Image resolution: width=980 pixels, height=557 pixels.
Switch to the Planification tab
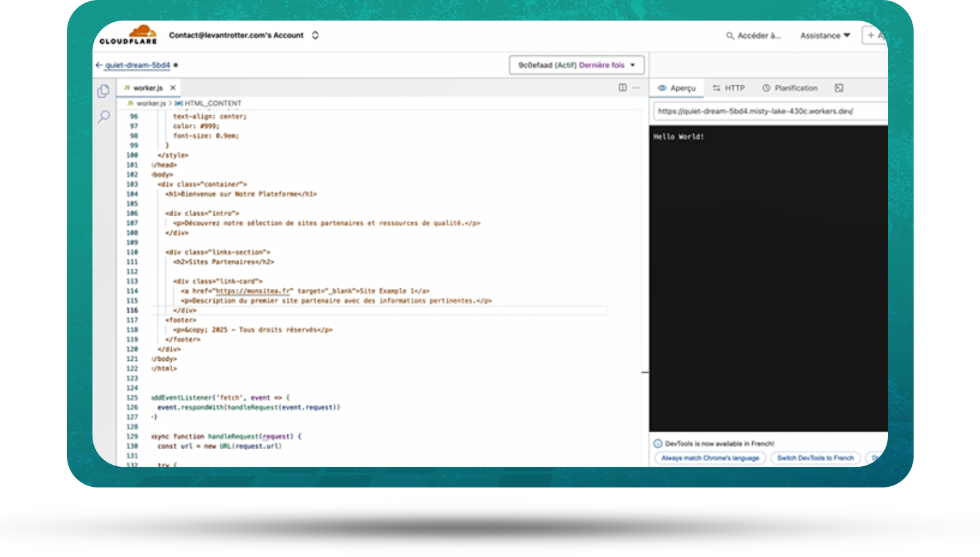[790, 88]
